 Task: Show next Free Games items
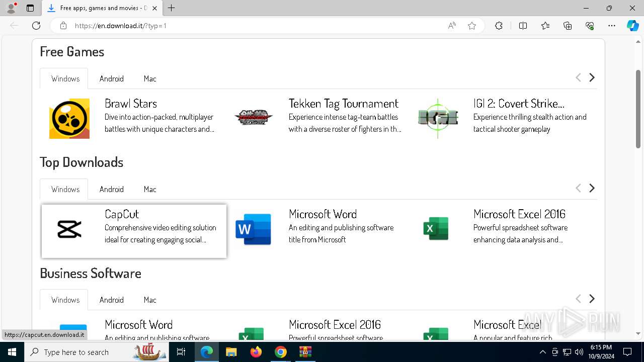tap(592, 77)
